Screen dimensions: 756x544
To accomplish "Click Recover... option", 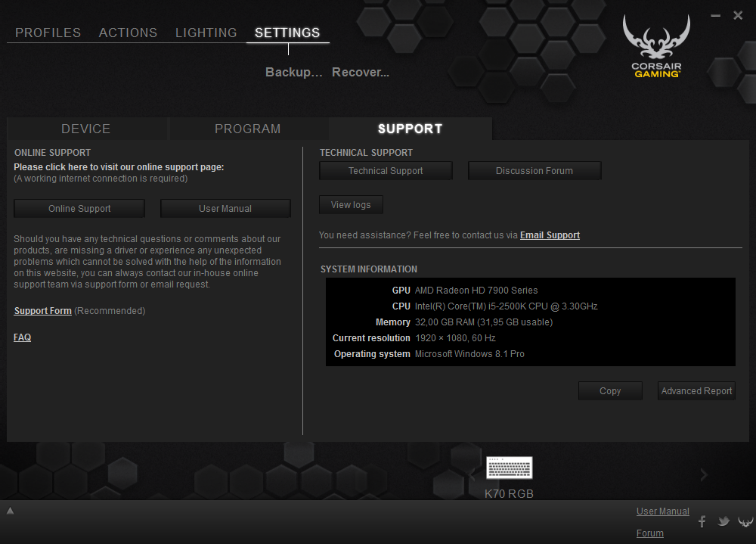I will click(361, 73).
